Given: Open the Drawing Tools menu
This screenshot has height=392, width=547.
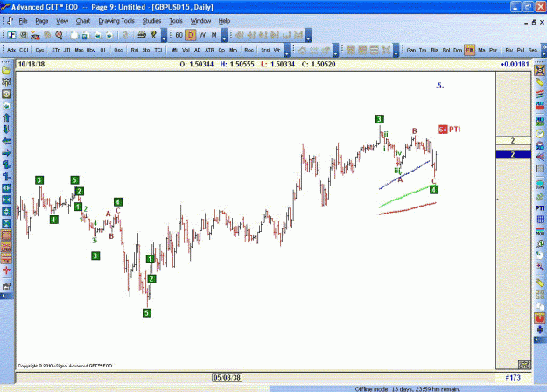Looking at the screenshot, I should (116, 21).
